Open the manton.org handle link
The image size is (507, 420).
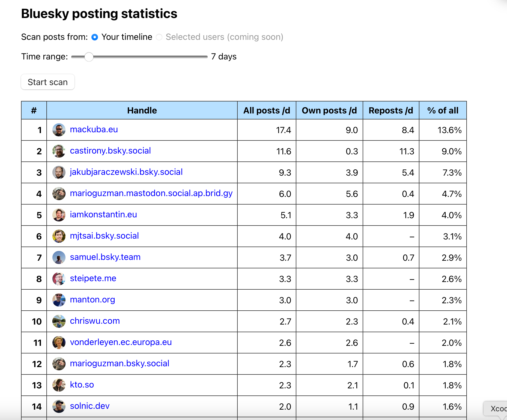pos(92,299)
